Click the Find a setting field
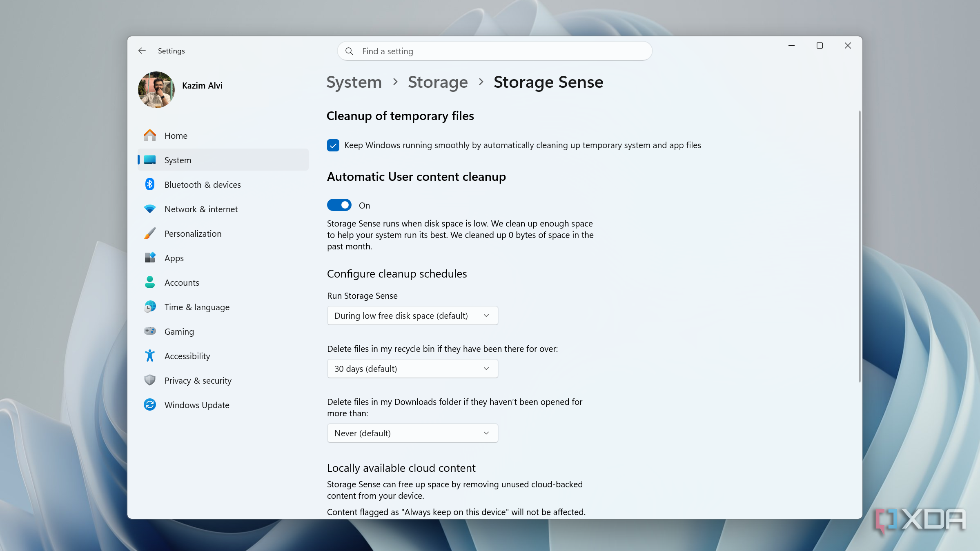 coord(494,51)
